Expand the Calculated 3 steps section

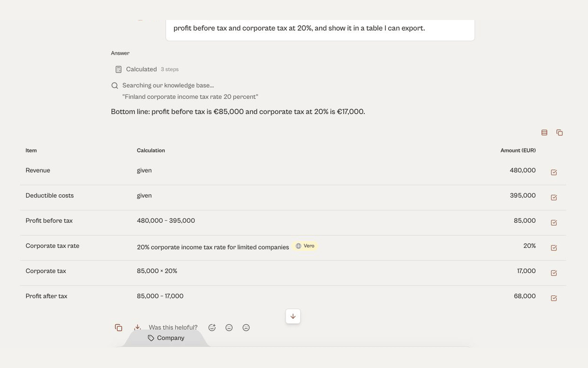click(147, 70)
